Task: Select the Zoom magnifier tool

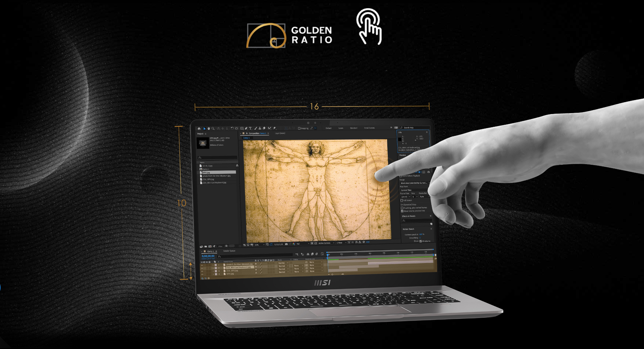Action: (213, 128)
